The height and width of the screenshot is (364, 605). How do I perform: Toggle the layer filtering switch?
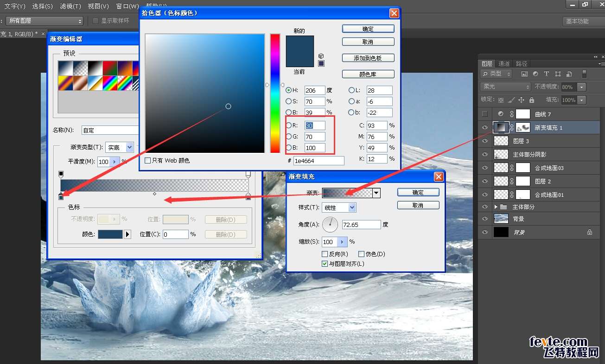tap(584, 74)
